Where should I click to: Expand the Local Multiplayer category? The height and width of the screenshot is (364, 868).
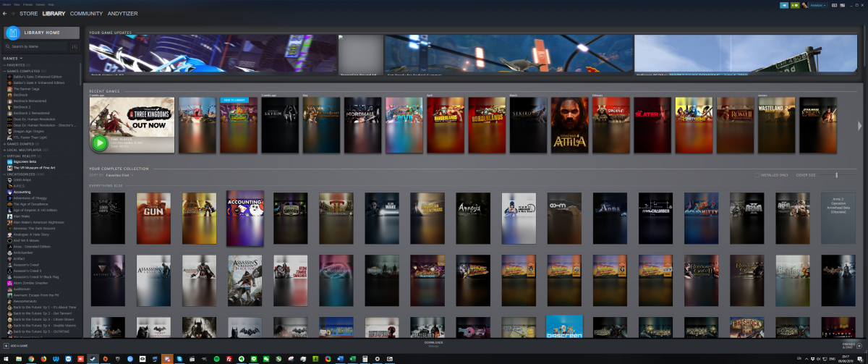5,149
